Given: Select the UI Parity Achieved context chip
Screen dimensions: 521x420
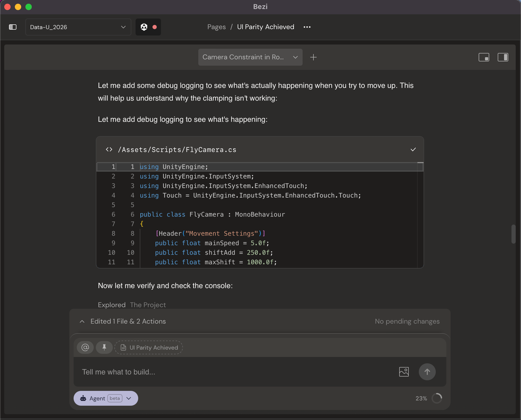Looking at the screenshot, I should [x=149, y=347].
